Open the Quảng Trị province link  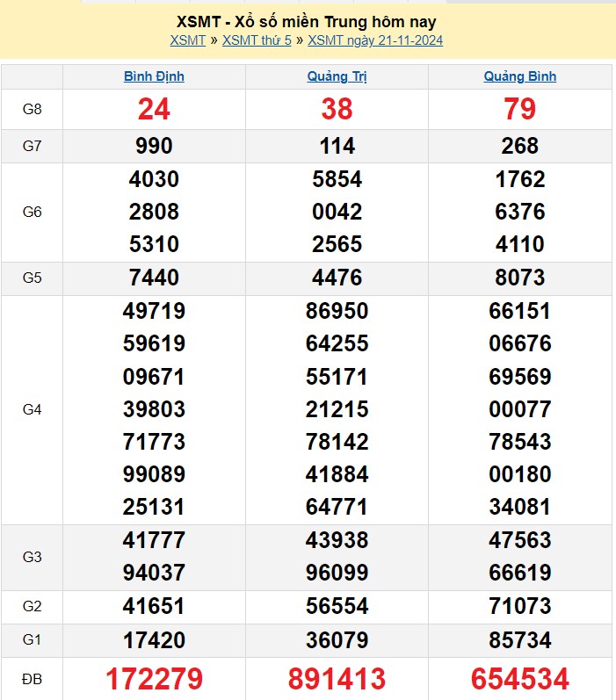click(x=337, y=76)
